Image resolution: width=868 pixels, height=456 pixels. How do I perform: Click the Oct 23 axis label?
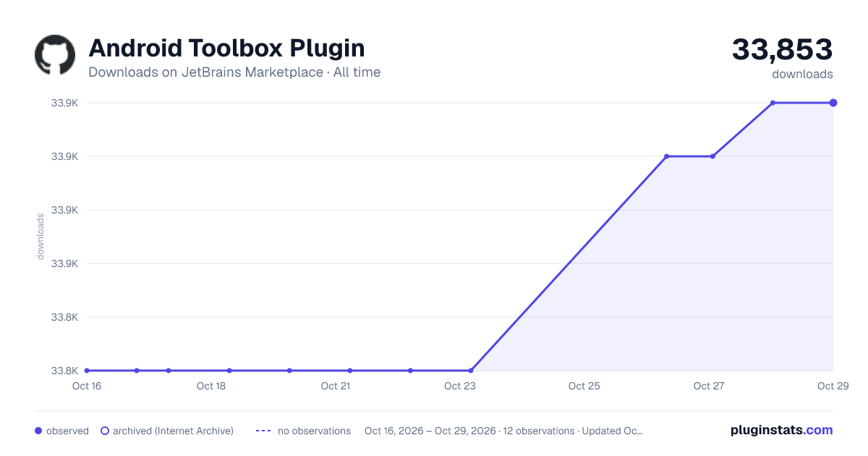coord(460,387)
